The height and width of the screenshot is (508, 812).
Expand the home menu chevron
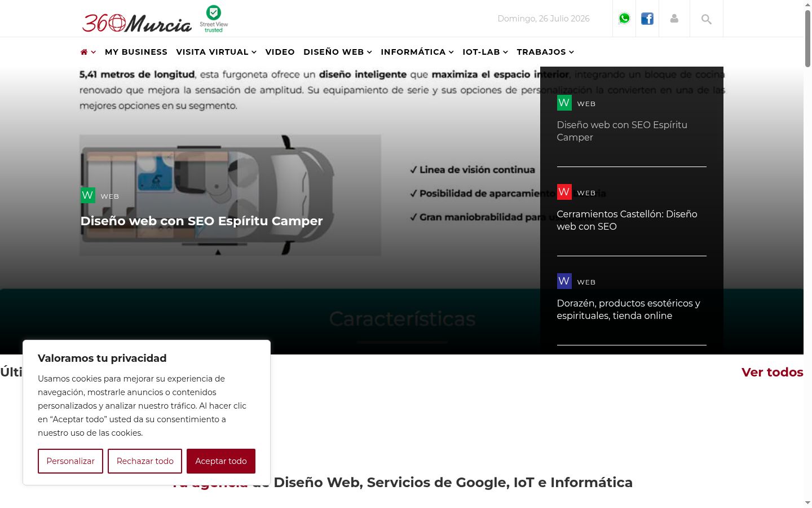[x=93, y=52]
